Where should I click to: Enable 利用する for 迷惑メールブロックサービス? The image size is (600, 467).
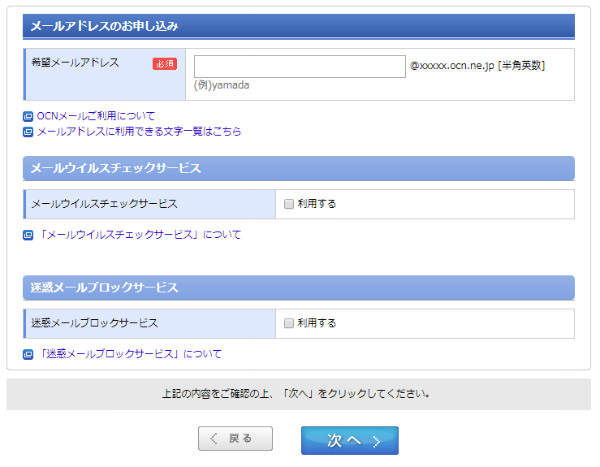tap(289, 323)
